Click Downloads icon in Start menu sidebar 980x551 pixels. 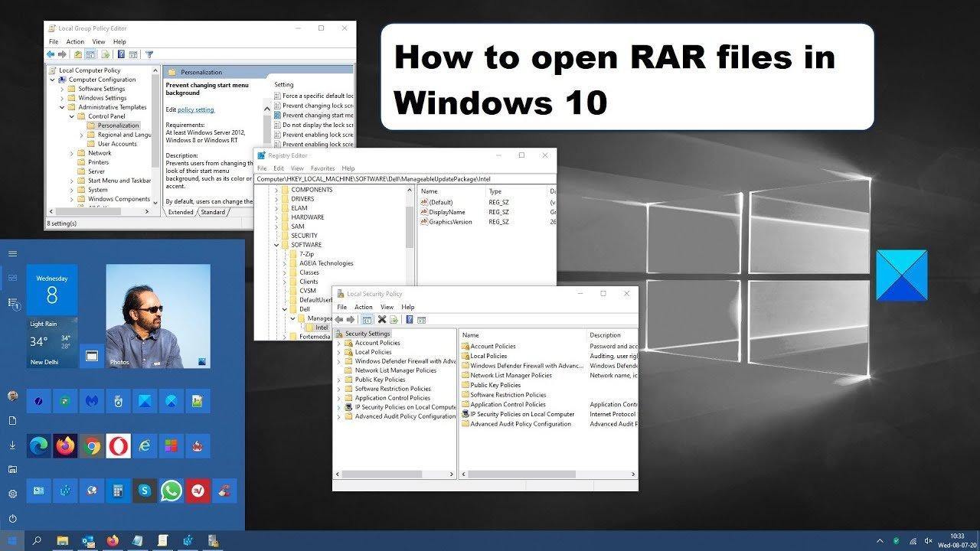[12, 445]
